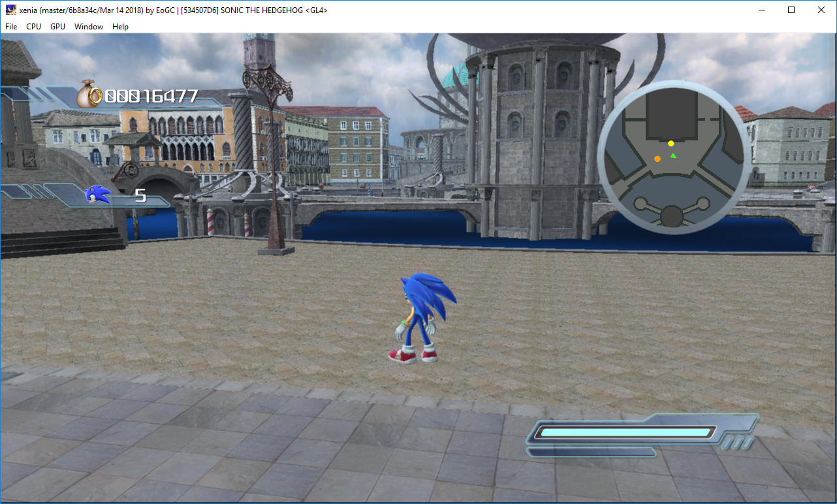The image size is (837, 504).
Task: Click the Sonic head lives icon
Action: point(99,194)
